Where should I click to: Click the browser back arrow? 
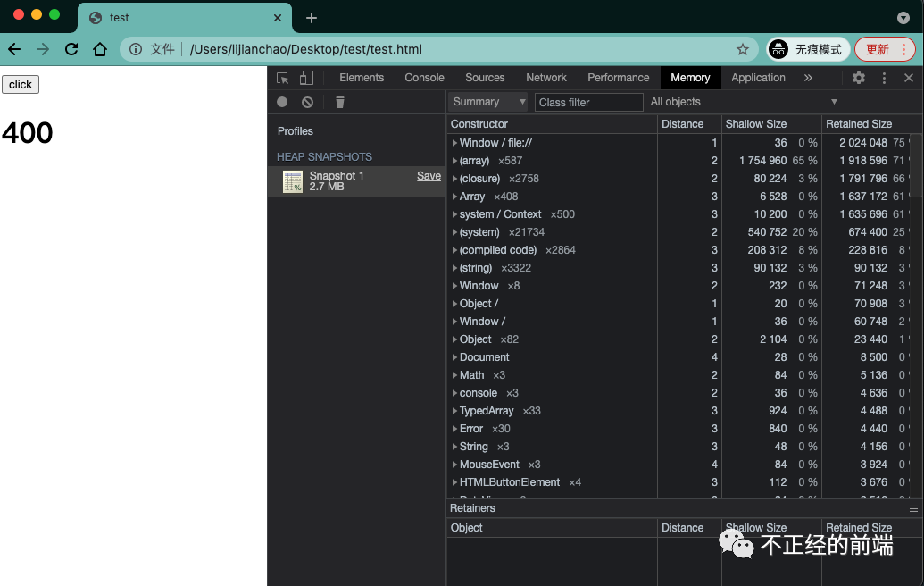[15, 49]
